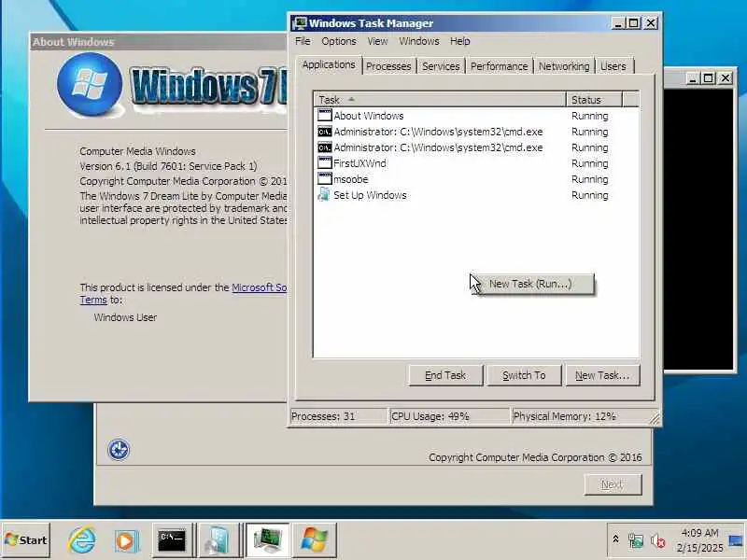This screenshot has width=747, height=560.
Task: Open the Windows menu in Task Manager
Action: click(x=418, y=41)
